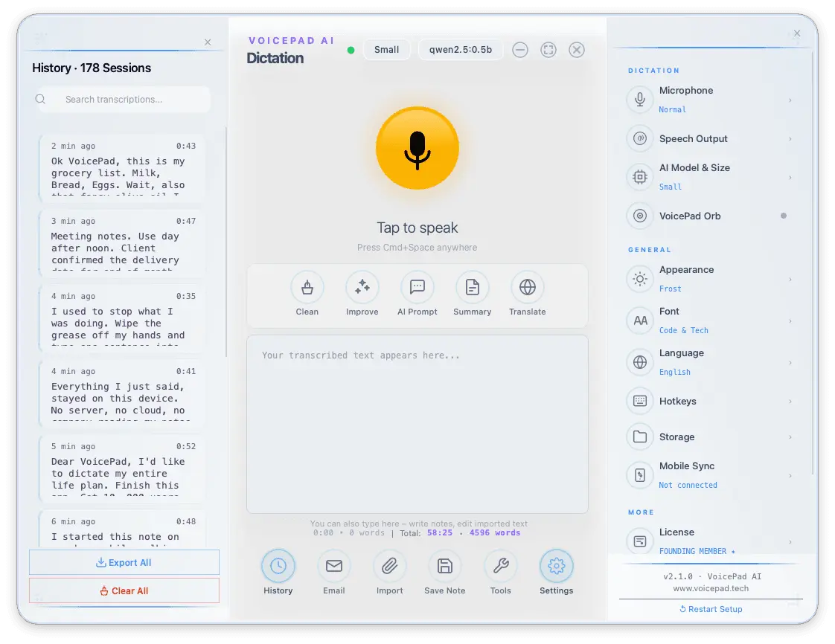Minimize the Dictation window with minus icon
The height and width of the screenshot is (644, 835).
pos(520,50)
